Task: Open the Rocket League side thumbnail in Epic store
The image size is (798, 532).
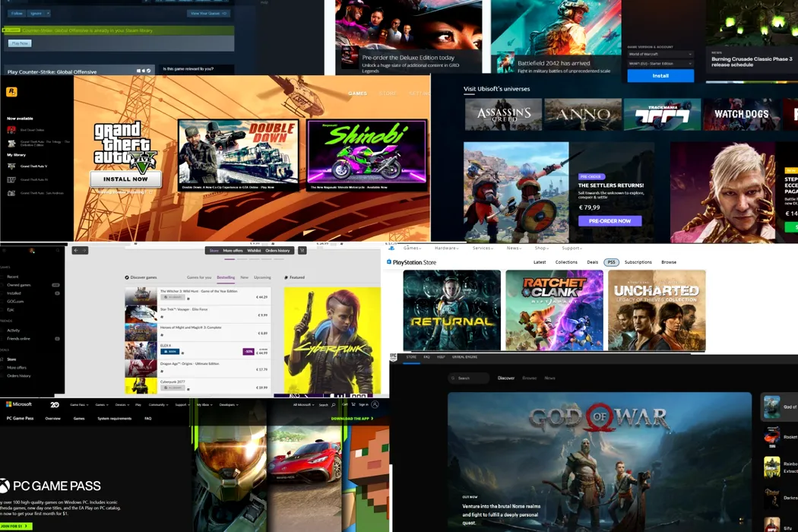Action: coord(771,437)
